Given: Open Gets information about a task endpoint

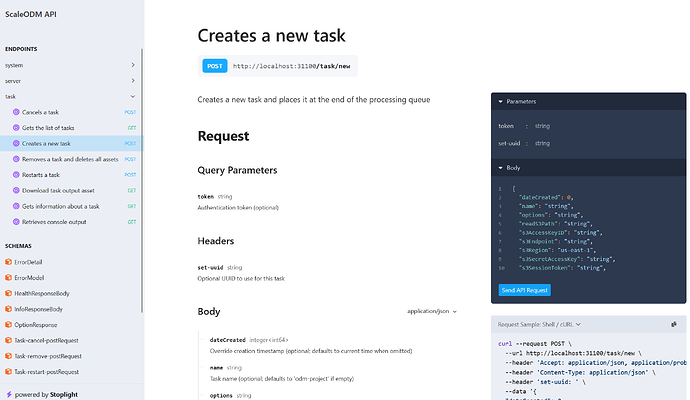Looking at the screenshot, I should pyautogui.click(x=72, y=206).
